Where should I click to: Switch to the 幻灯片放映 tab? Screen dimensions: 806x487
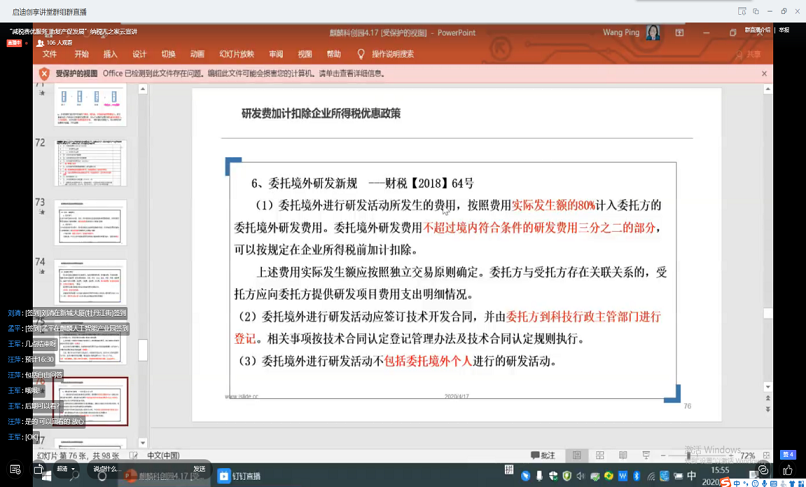236,54
